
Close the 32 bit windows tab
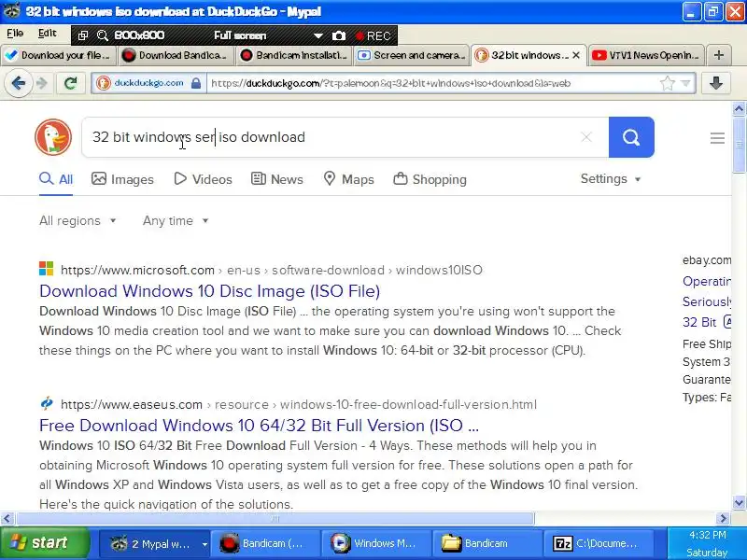(x=576, y=55)
